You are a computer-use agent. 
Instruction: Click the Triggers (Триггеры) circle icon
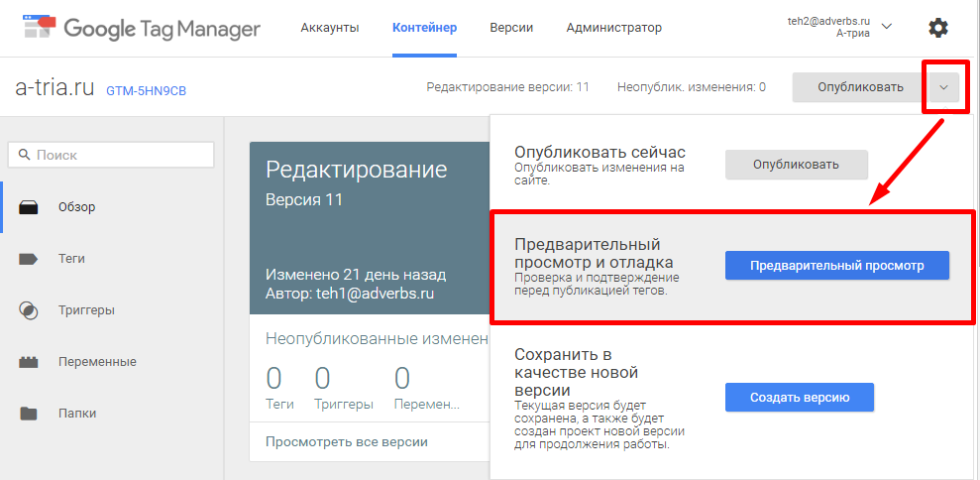pos(29,310)
